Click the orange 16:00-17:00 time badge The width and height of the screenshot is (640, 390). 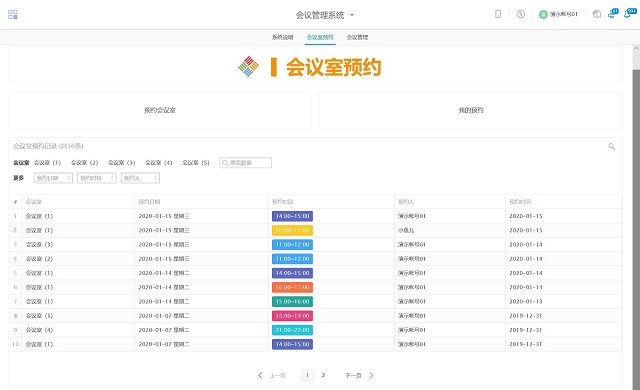pos(292,288)
